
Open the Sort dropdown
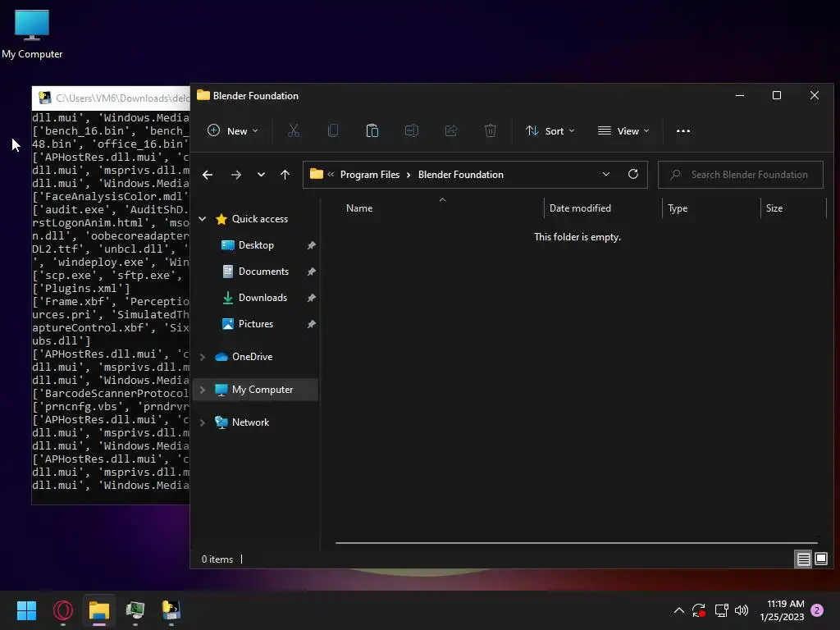pos(550,130)
